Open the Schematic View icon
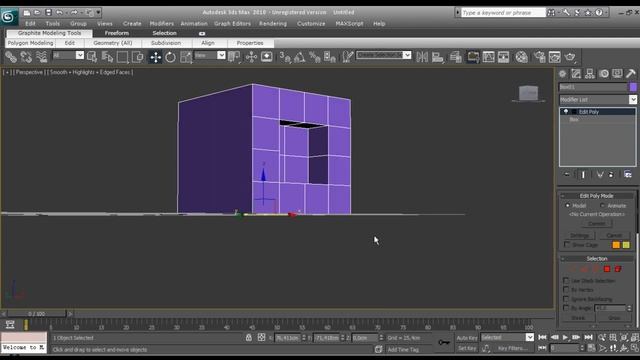This screenshot has height=360, width=640. 503,57
